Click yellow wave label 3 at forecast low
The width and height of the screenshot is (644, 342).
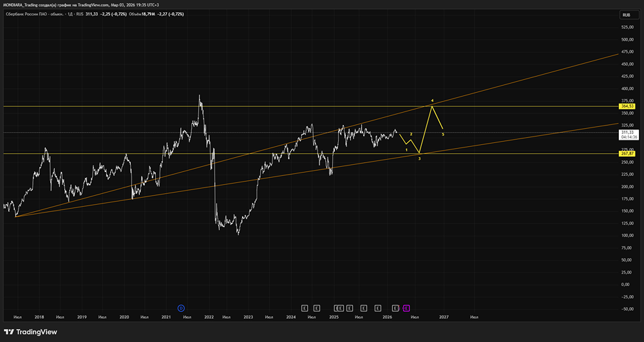(419, 158)
